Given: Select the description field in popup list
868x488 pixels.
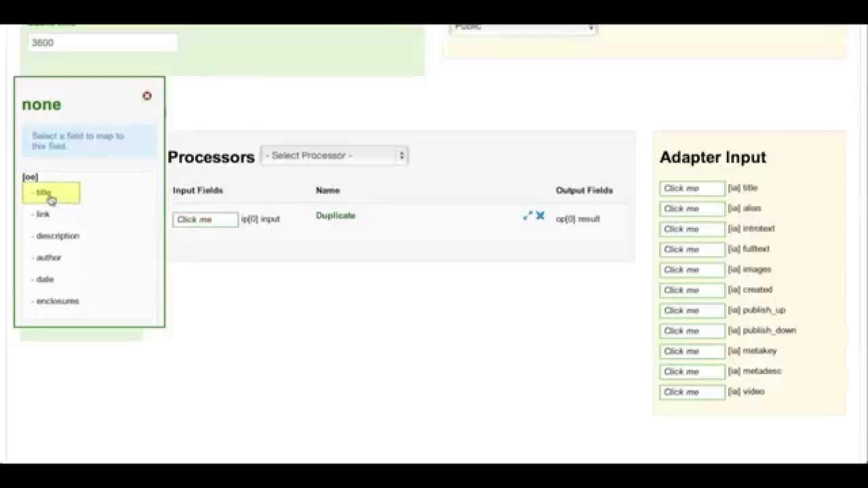Looking at the screenshot, I should [55, 236].
